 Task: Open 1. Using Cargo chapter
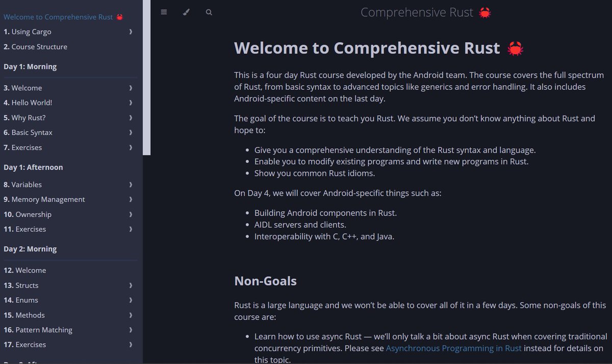tap(28, 32)
